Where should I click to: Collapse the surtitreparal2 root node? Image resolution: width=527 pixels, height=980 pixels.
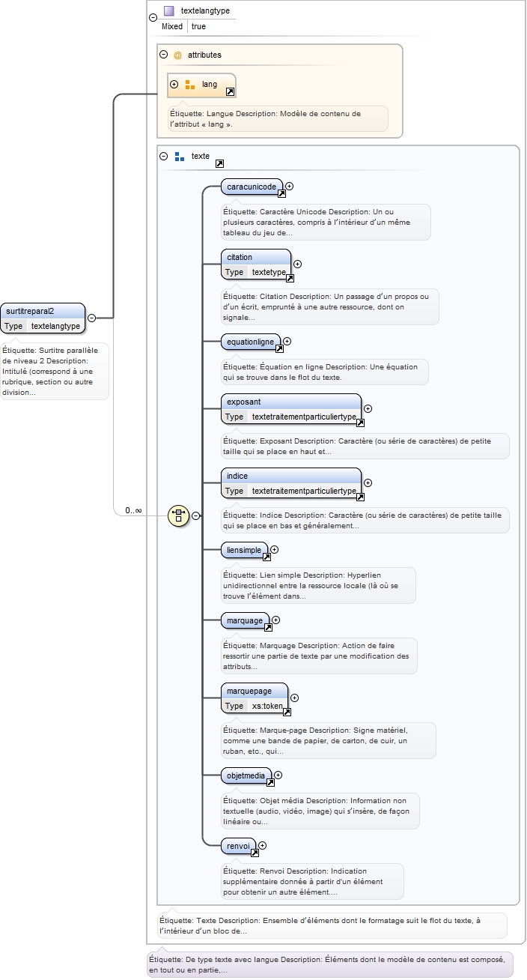point(91,318)
